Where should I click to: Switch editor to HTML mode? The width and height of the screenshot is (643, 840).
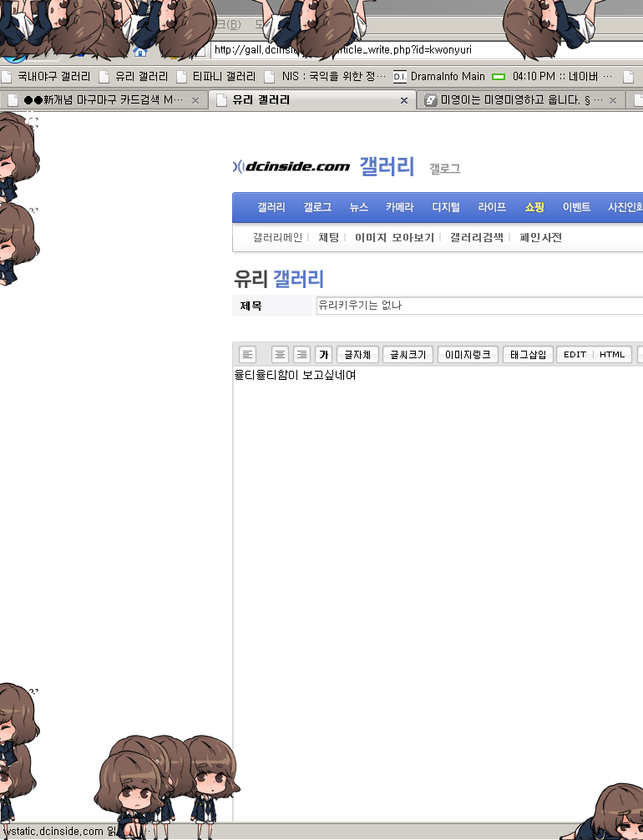[x=612, y=355]
